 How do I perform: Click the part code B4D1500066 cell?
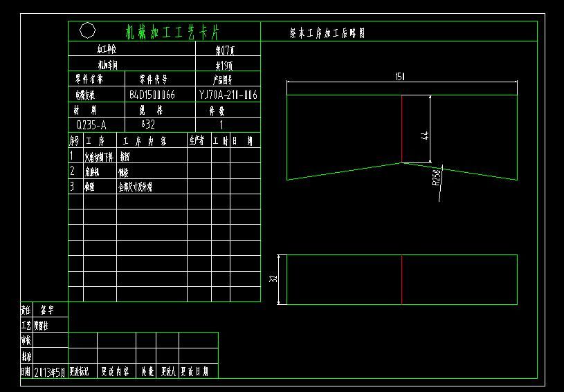coord(152,95)
